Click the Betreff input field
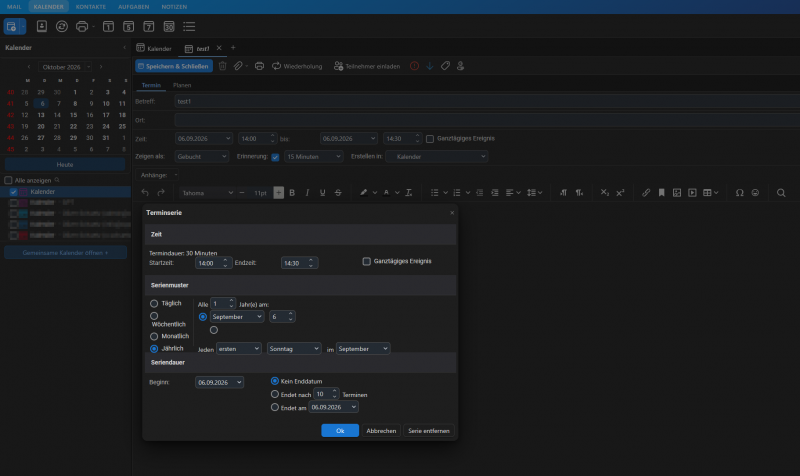 coord(487,102)
